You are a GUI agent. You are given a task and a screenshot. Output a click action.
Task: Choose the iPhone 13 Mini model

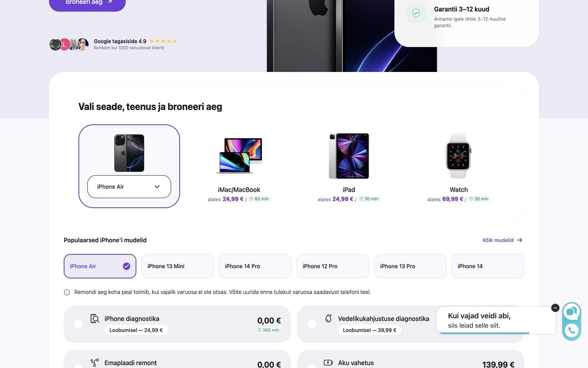178,266
